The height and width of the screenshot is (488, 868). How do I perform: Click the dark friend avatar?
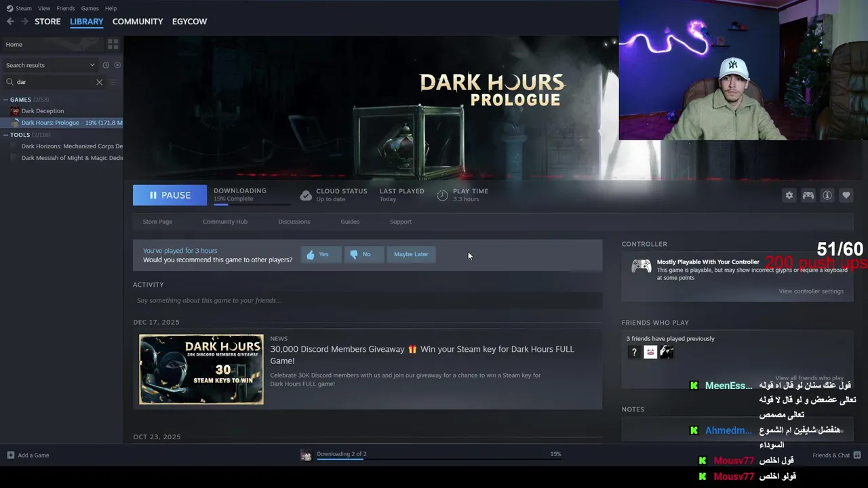(667, 352)
